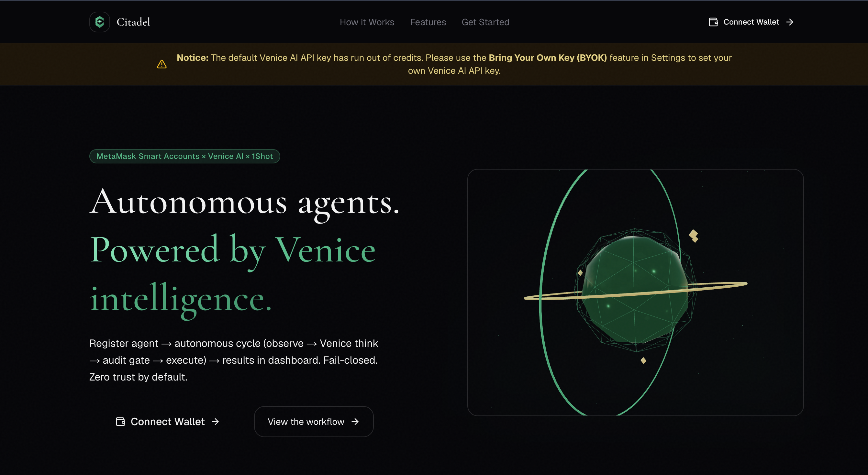Click the arrow icon beside header Connect Wallet

[x=789, y=22]
